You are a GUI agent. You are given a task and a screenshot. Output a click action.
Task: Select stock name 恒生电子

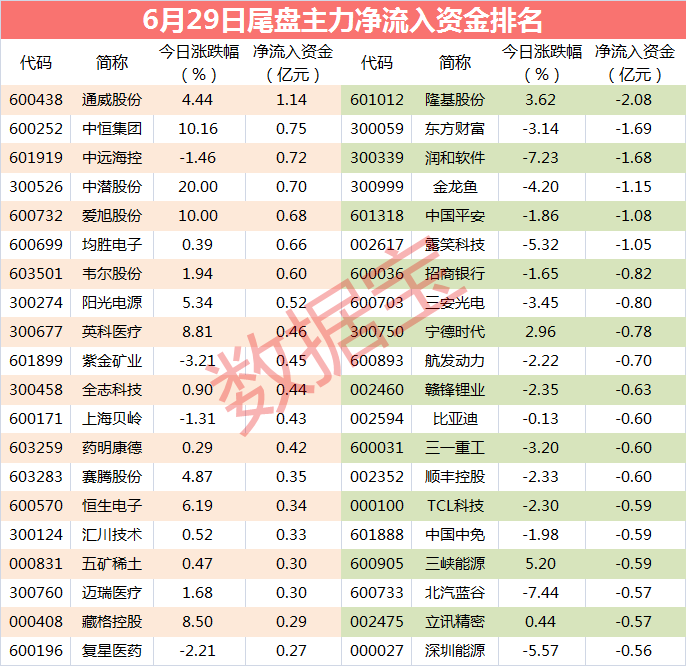(x=112, y=505)
